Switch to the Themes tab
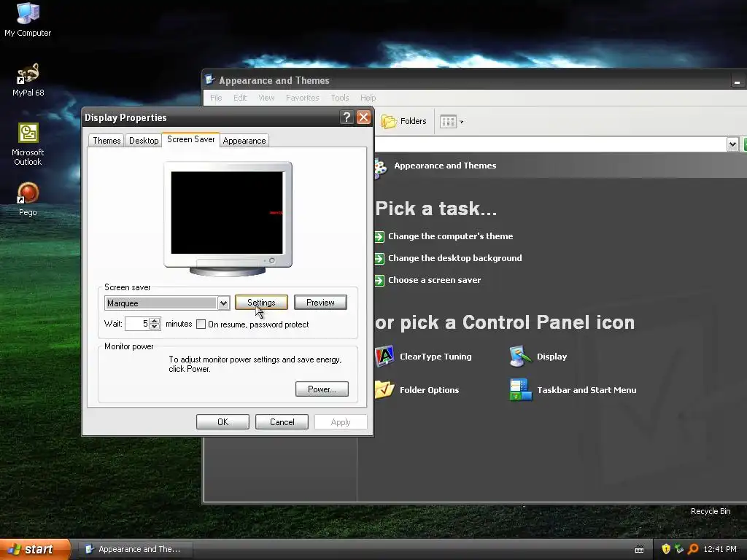The width and height of the screenshot is (747, 560). point(107,141)
